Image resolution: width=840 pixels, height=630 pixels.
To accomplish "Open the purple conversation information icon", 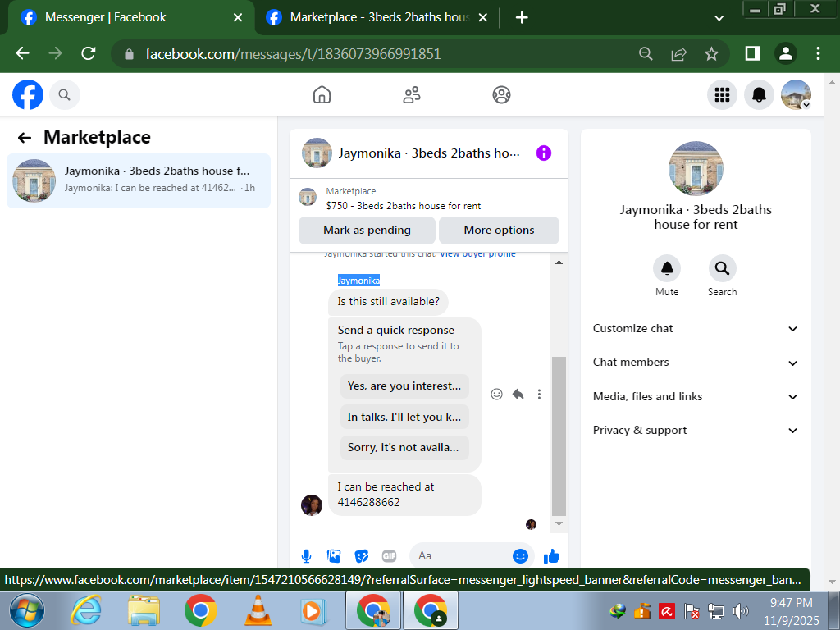I will pos(544,153).
